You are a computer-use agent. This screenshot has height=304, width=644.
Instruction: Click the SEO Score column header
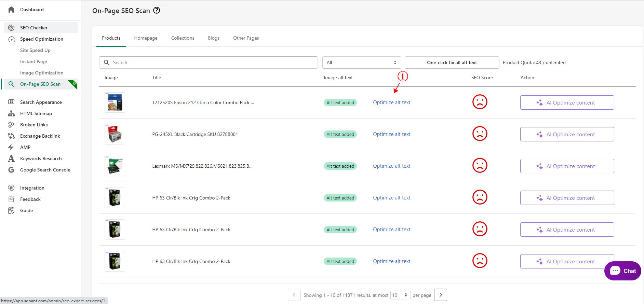[482, 78]
